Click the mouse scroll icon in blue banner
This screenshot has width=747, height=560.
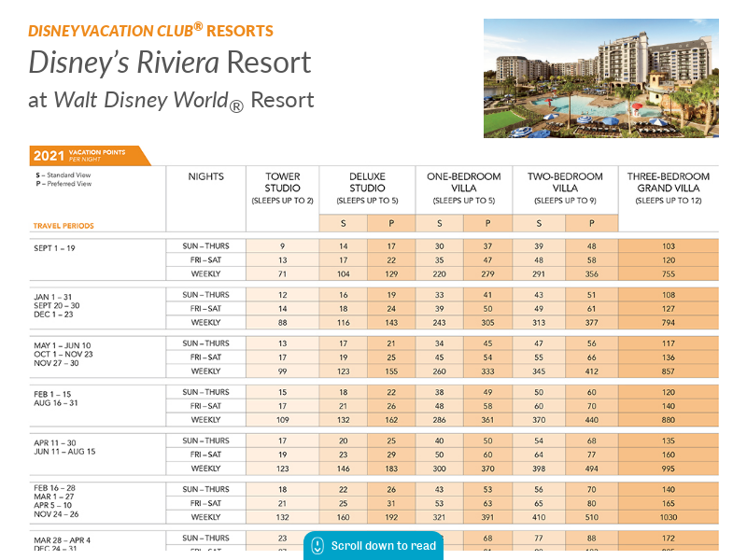pyautogui.click(x=317, y=546)
